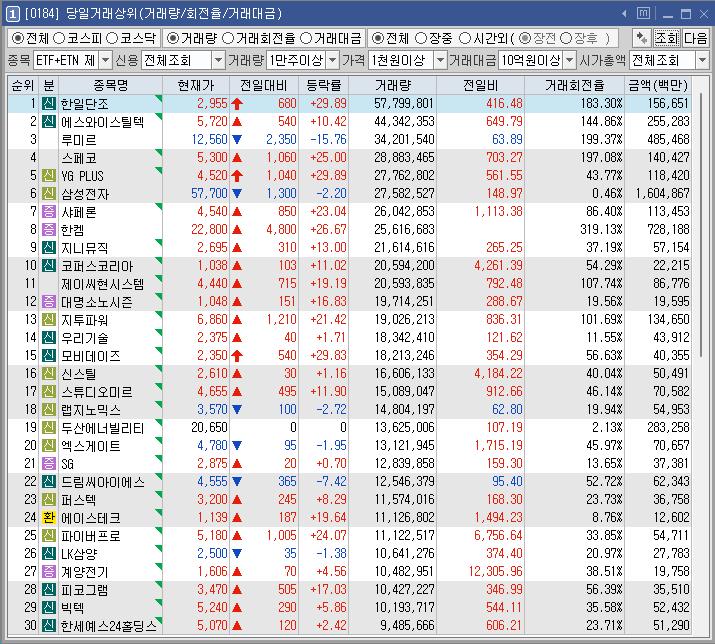Click the 증 badge for SG
This screenshot has width=715, height=644.
(x=49, y=463)
